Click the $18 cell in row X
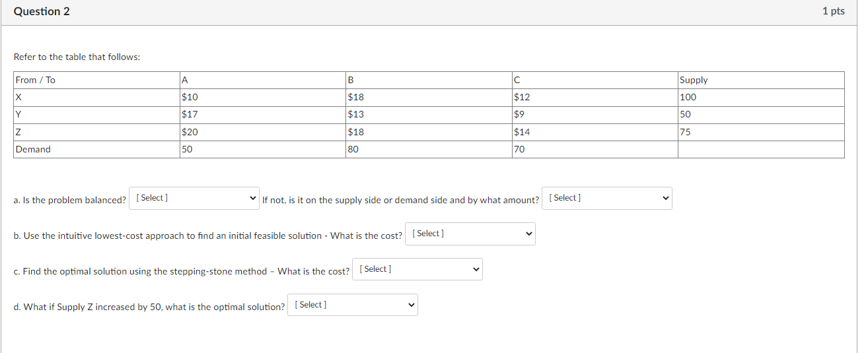 click(x=429, y=98)
